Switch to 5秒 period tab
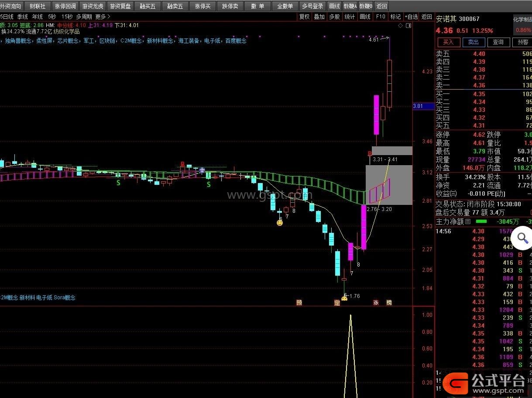The width and height of the screenshot is (532, 398). pyautogui.click(x=52, y=17)
